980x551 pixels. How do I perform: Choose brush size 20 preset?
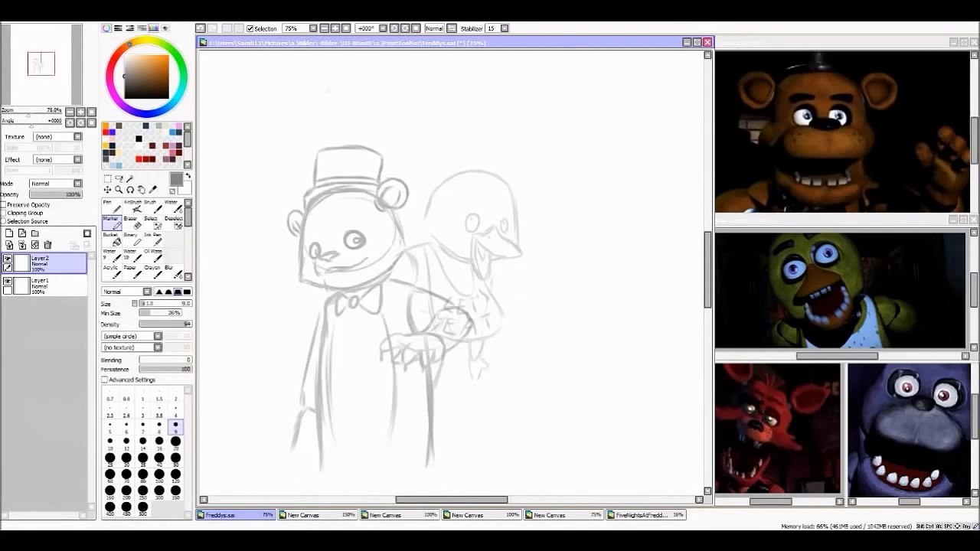pyautogui.click(x=175, y=443)
